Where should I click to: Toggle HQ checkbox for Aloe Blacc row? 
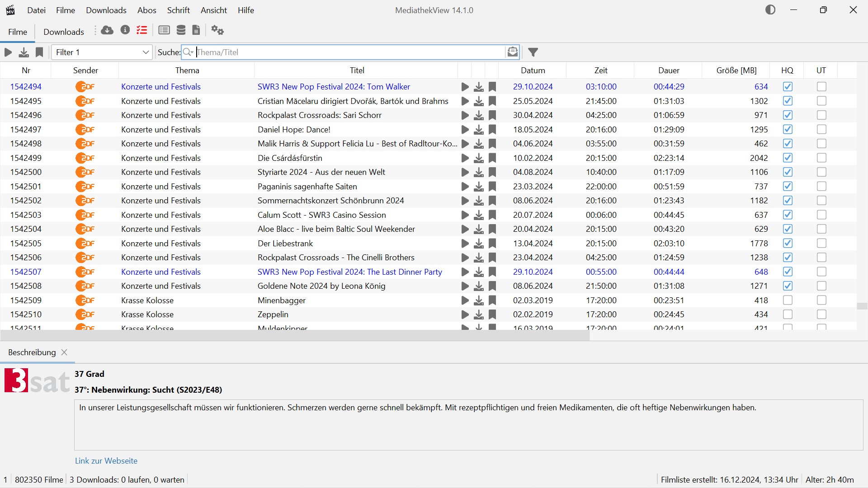[x=788, y=229]
